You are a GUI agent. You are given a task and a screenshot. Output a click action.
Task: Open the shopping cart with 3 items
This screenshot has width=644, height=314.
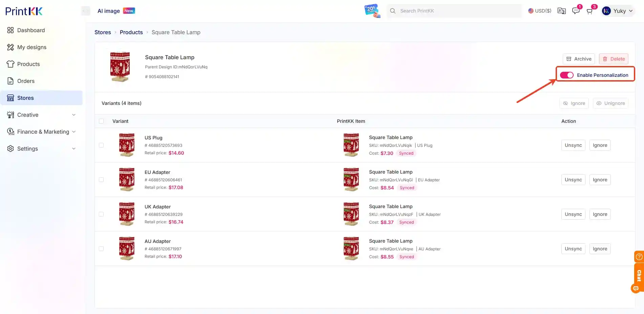[590, 10]
